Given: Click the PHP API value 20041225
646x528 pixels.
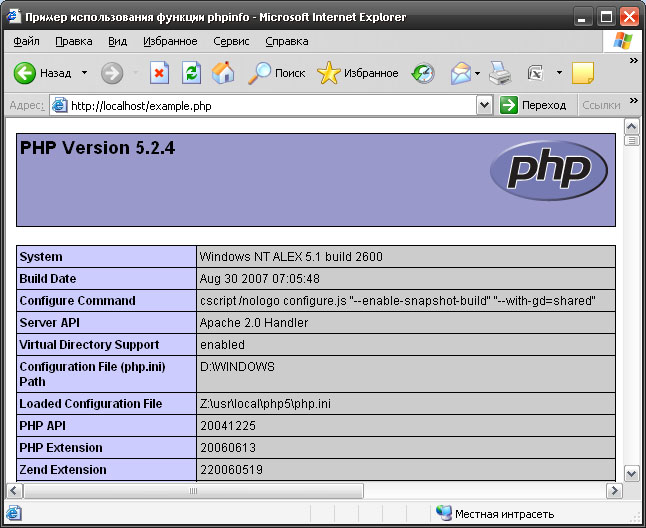Looking at the screenshot, I should pos(228,425).
